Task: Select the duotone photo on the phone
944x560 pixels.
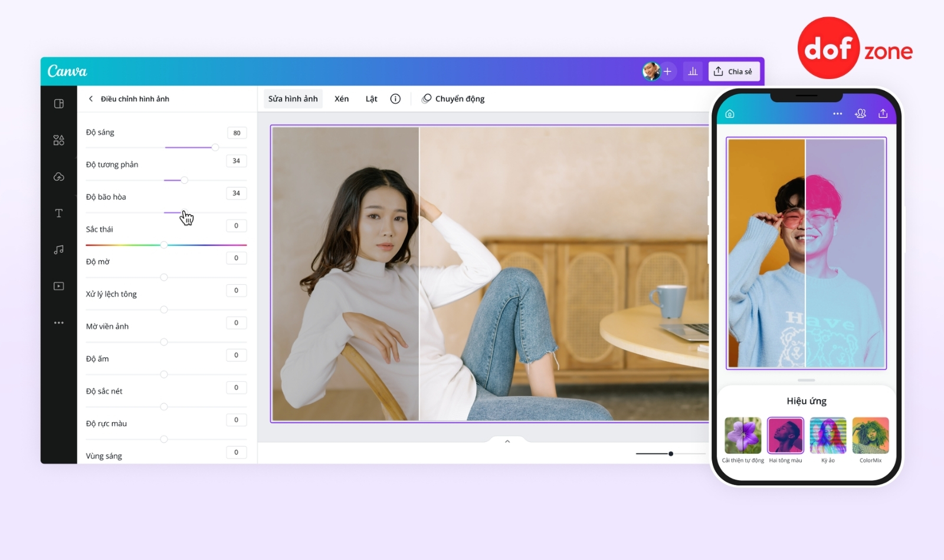Action: tap(807, 253)
